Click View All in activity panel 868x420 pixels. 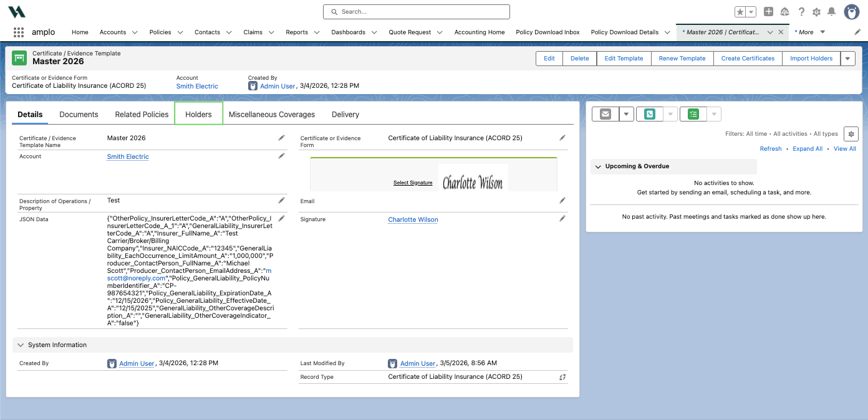coord(845,149)
